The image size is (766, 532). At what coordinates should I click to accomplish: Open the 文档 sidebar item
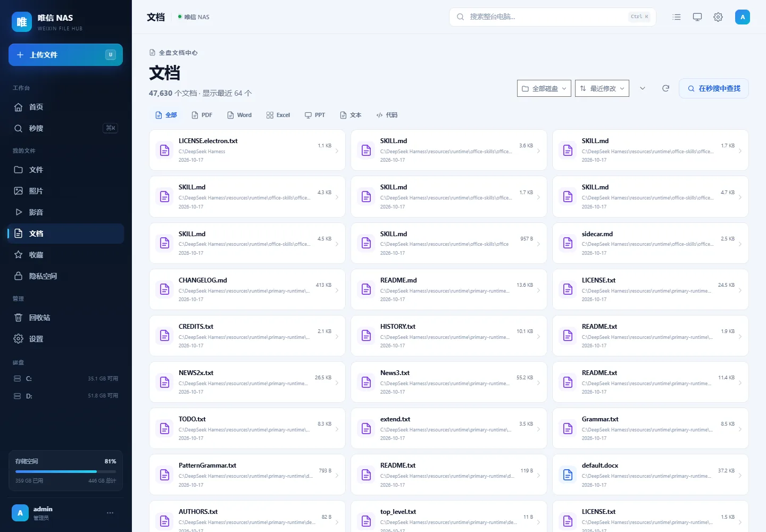point(66,234)
